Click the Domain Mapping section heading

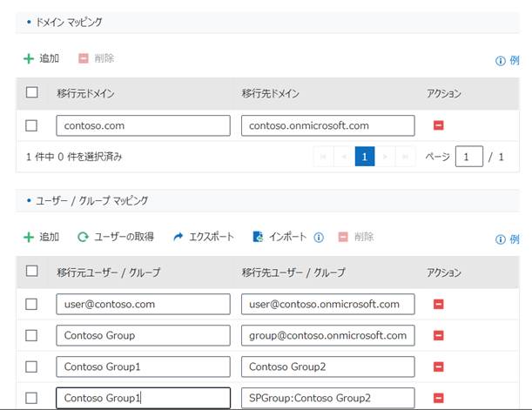tap(69, 23)
